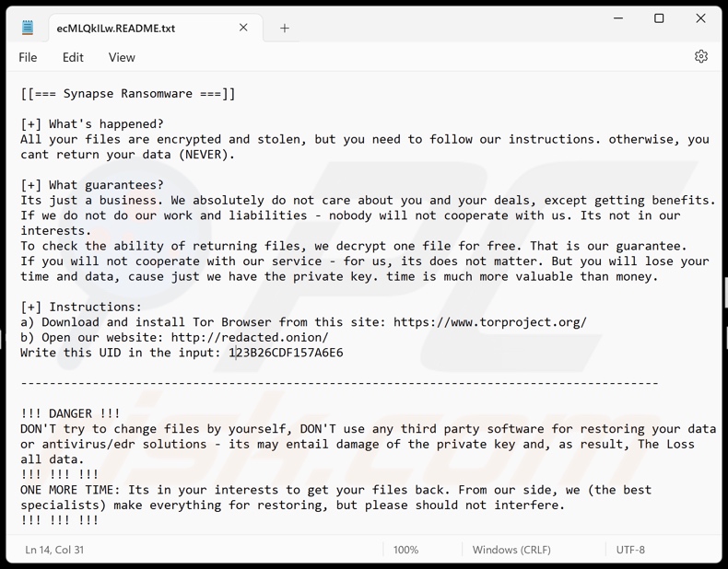728x569 pixels.
Task: Close the ecMLQkILw.README.txt tab
Action: click(x=243, y=28)
